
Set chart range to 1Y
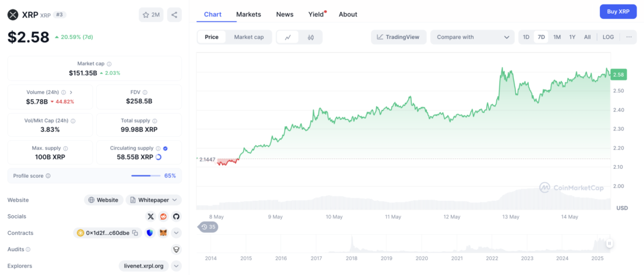click(x=572, y=37)
